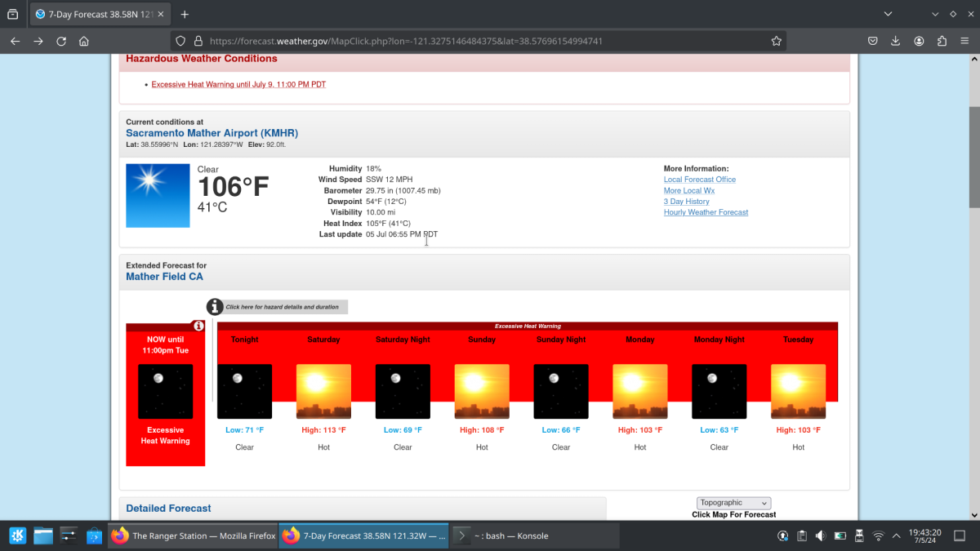Open the Firefox downloads panel
The height and width of the screenshot is (551, 980).
click(896, 41)
